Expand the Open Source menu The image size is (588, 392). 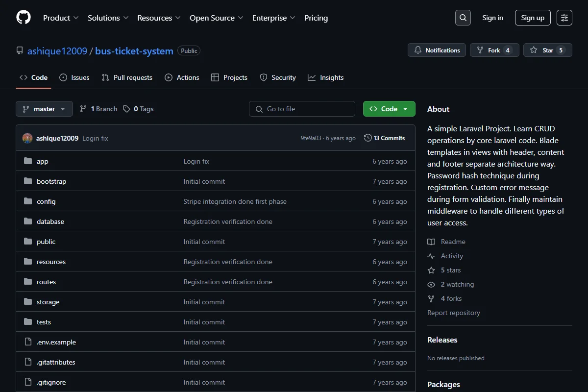tap(217, 18)
